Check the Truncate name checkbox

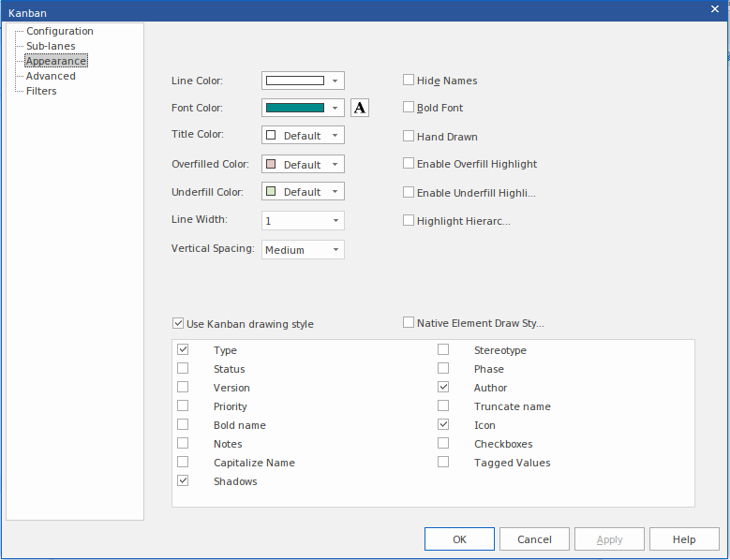(443, 405)
